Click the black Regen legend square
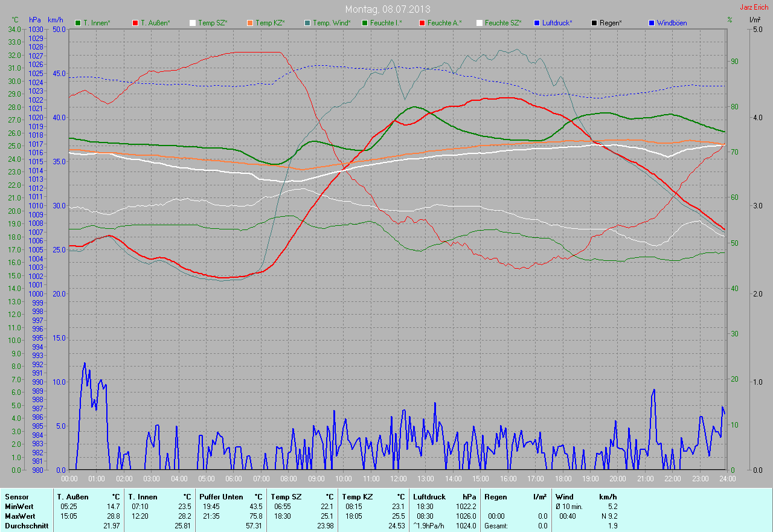The height and width of the screenshot is (532, 773). (x=594, y=23)
